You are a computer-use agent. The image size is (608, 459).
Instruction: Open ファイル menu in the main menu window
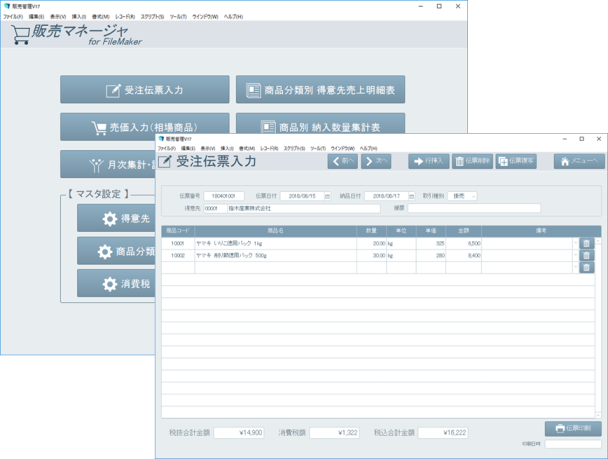[x=13, y=17]
